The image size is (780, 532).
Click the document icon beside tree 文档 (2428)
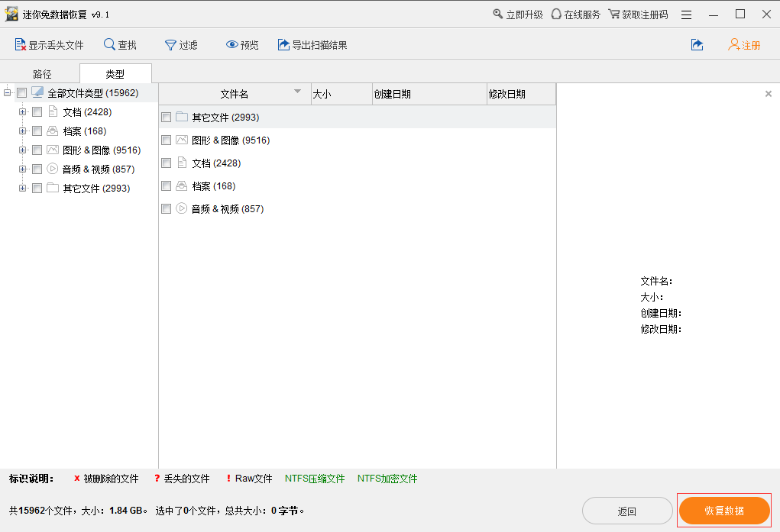(x=53, y=111)
